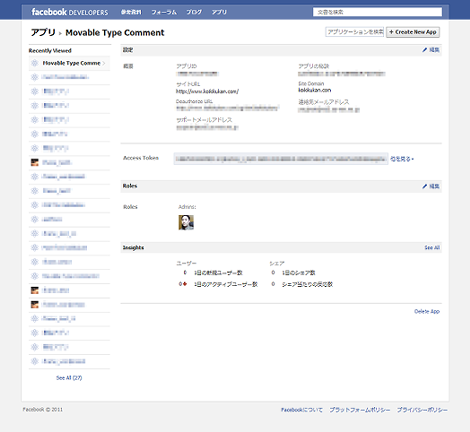Viewport: 470px width, 432px height.
Task: Click 編集 in the 設定 section header
Action: tap(431, 50)
